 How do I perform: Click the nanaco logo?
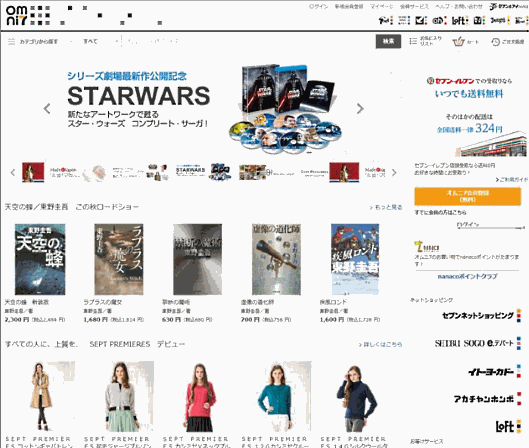click(x=426, y=247)
